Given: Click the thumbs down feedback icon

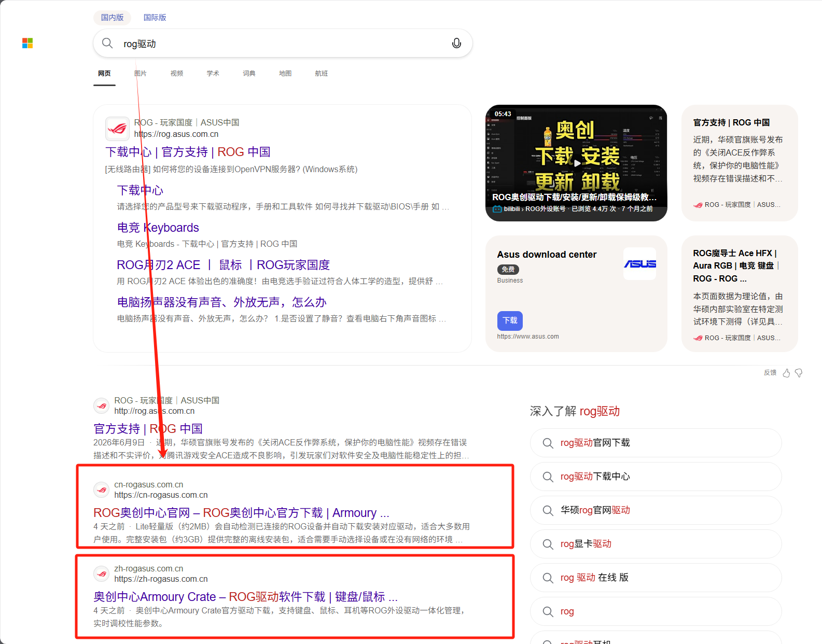Looking at the screenshot, I should tap(799, 373).
